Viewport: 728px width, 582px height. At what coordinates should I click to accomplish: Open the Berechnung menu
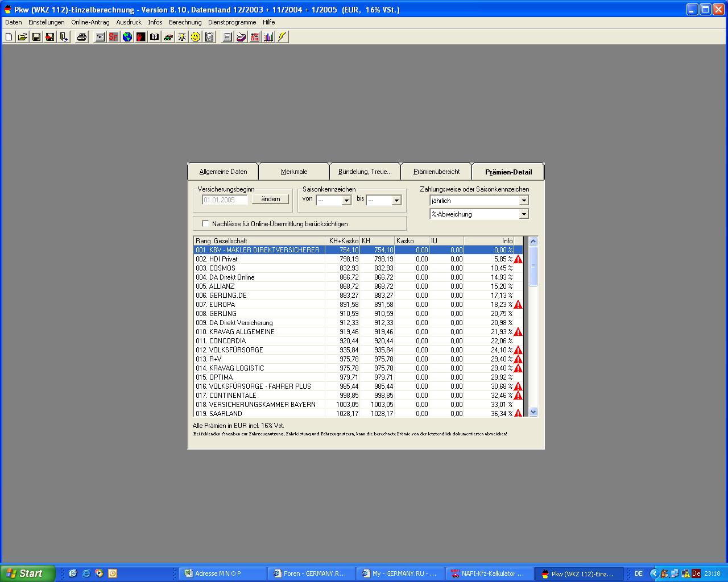click(185, 22)
